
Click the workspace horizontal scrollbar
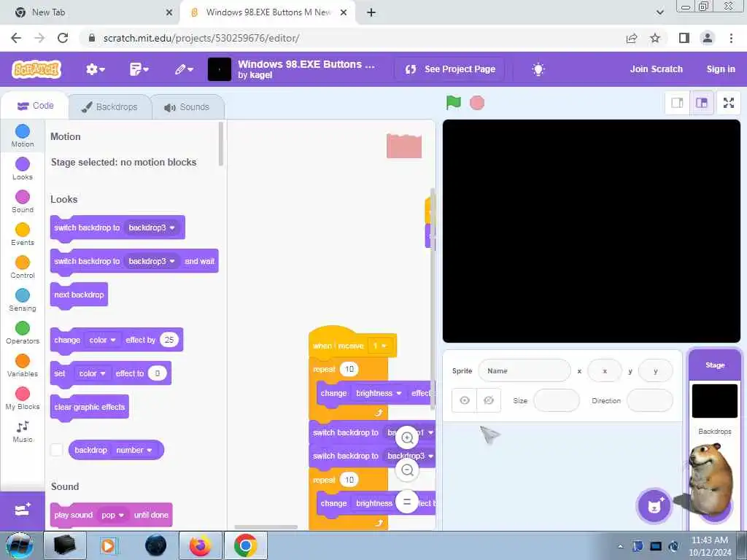coord(266,526)
